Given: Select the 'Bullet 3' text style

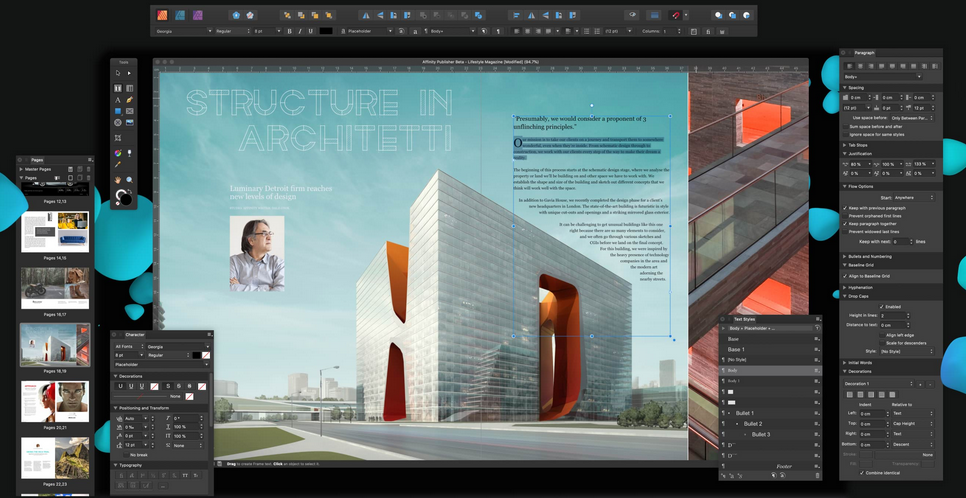Looking at the screenshot, I should (770, 435).
